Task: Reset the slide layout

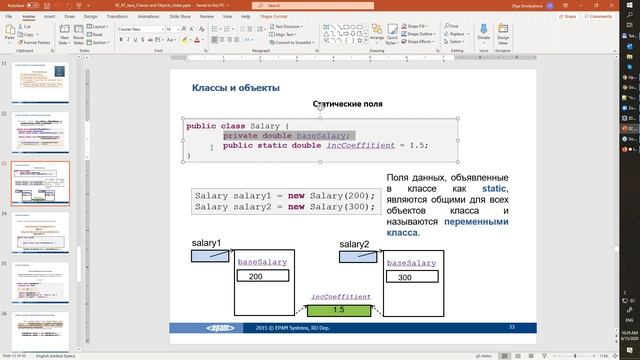Action: point(95,34)
